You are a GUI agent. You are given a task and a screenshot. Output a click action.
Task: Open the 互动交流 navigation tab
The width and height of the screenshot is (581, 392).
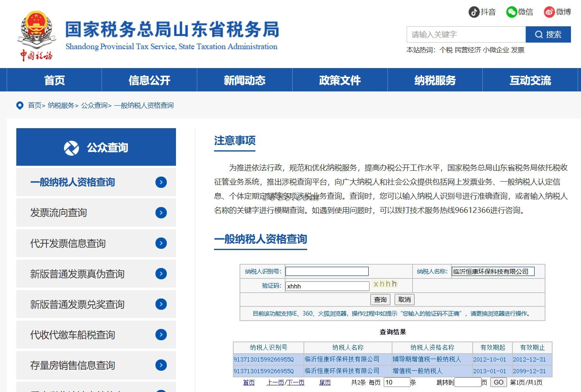[530, 80]
